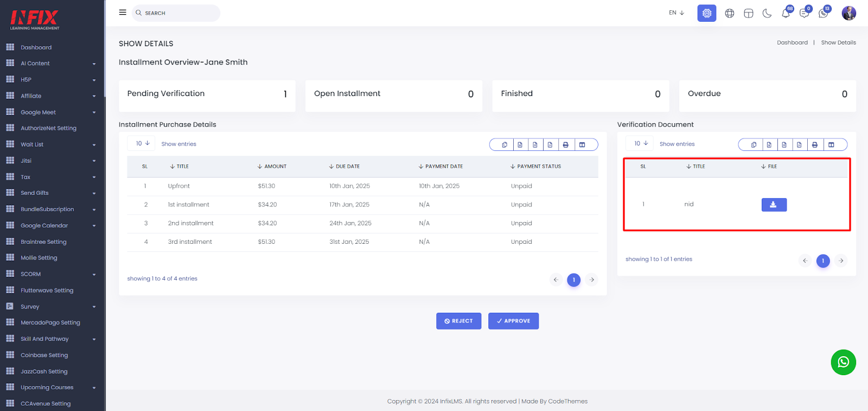
Task: Expand BundleSubscription sidebar menu
Action: coord(52,209)
